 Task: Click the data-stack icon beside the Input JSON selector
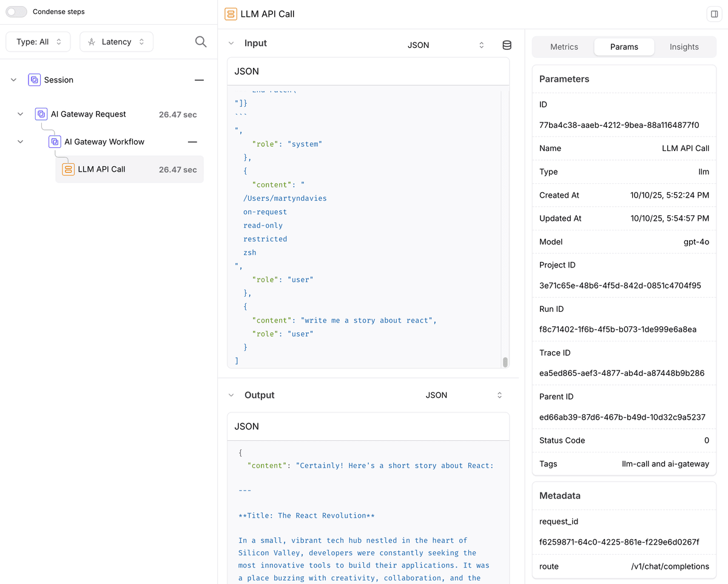[x=507, y=44]
